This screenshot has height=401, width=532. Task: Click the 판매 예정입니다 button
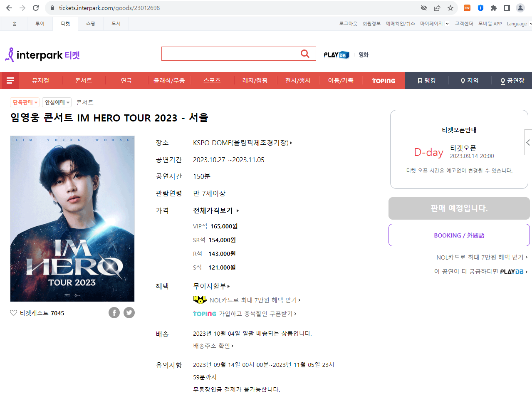click(x=459, y=208)
